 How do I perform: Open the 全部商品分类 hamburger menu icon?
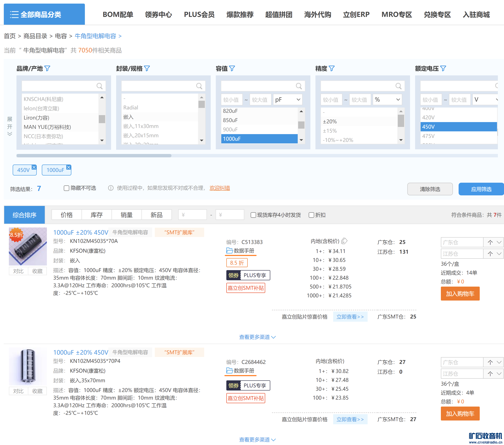14,15
